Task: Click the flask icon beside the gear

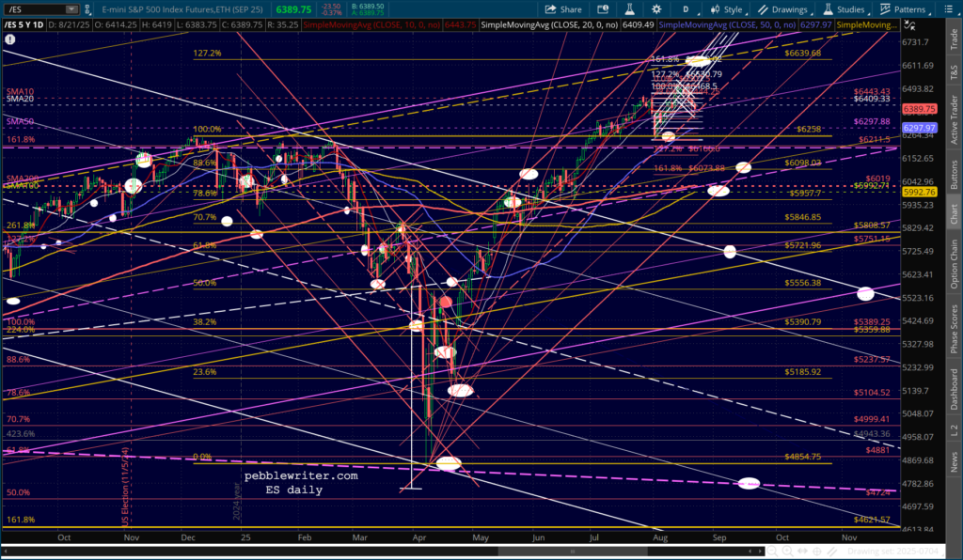Action: pos(629,9)
